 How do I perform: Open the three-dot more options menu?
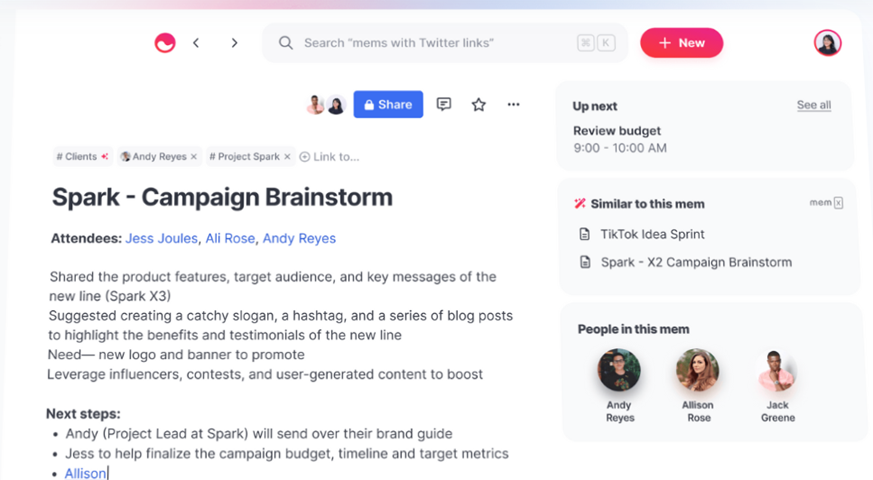[x=513, y=104]
